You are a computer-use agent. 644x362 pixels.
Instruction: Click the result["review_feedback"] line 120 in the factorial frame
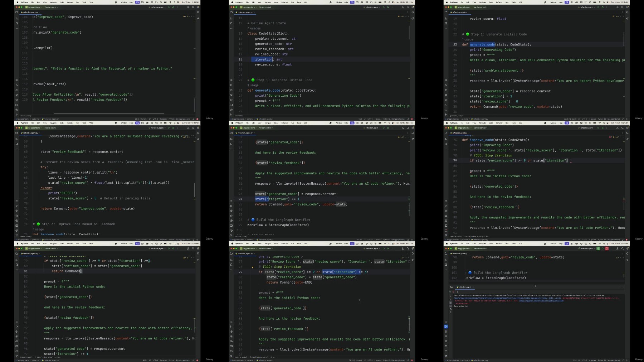tap(80, 100)
